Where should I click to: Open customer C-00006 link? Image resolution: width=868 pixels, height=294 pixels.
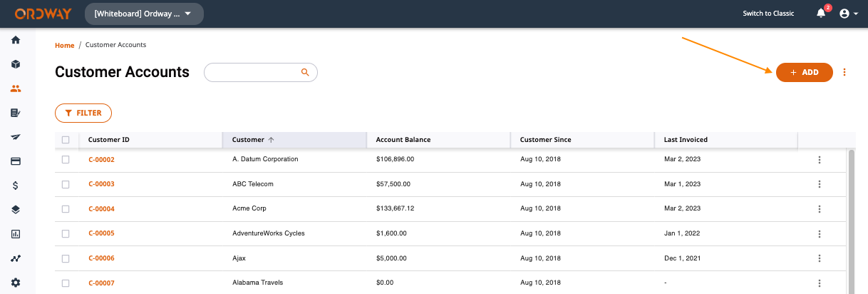click(x=101, y=258)
